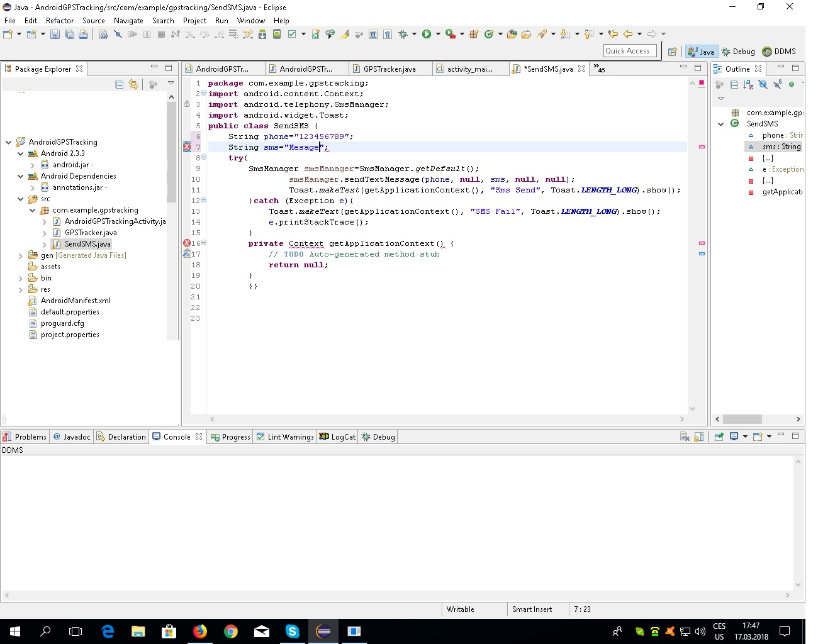The image size is (818, 644).
Task: Expand the gen Generated Java Files folder
Action: (20, 255)
